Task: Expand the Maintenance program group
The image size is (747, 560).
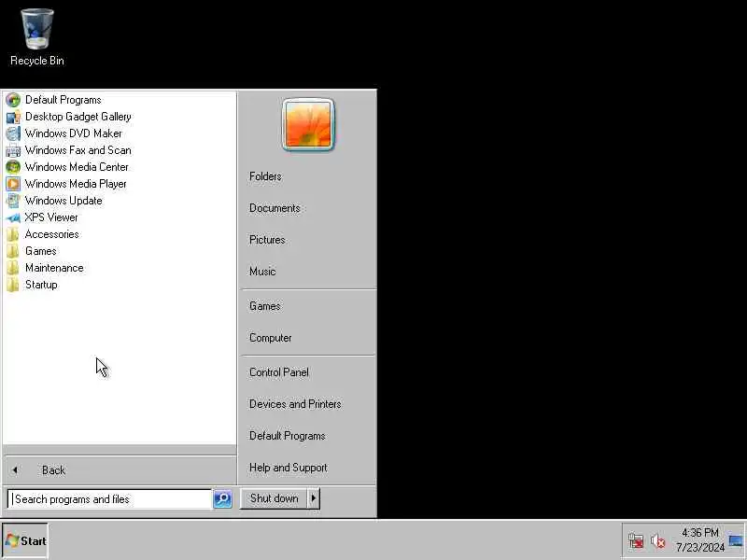Action: (54, 268)
